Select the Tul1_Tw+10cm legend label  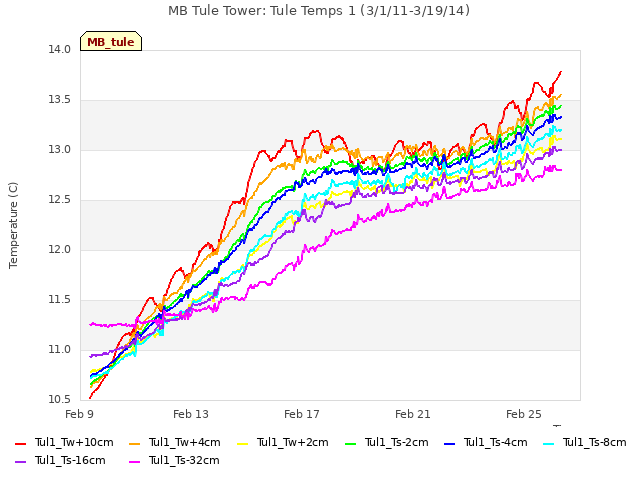click(74, 442)
